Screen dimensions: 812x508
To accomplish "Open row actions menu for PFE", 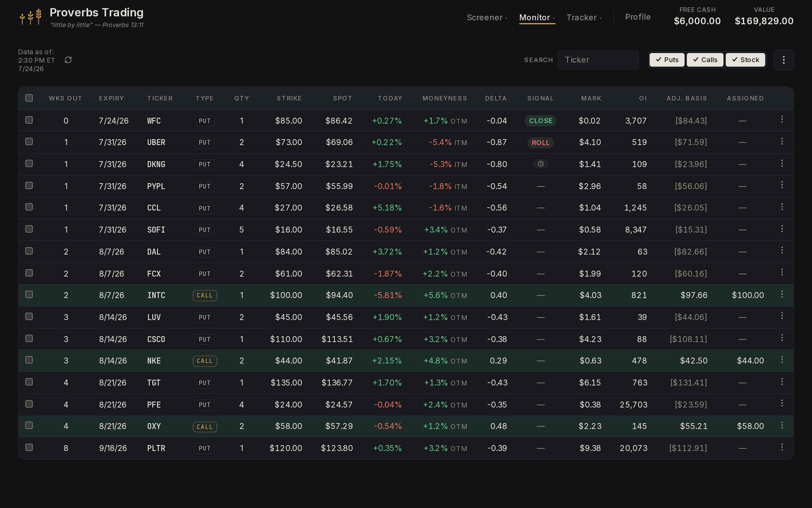I will (782, 403).
